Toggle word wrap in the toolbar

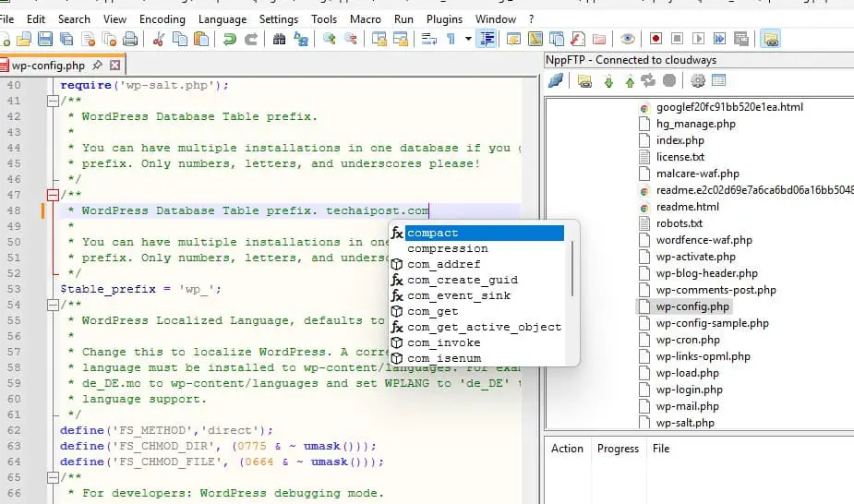point(429,39)
